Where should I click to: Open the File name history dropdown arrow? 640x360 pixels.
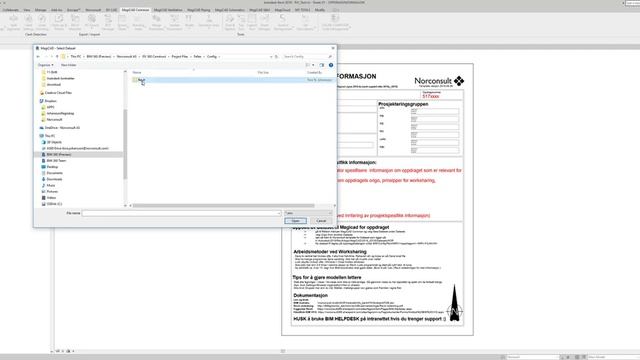[x=279, y=213]
